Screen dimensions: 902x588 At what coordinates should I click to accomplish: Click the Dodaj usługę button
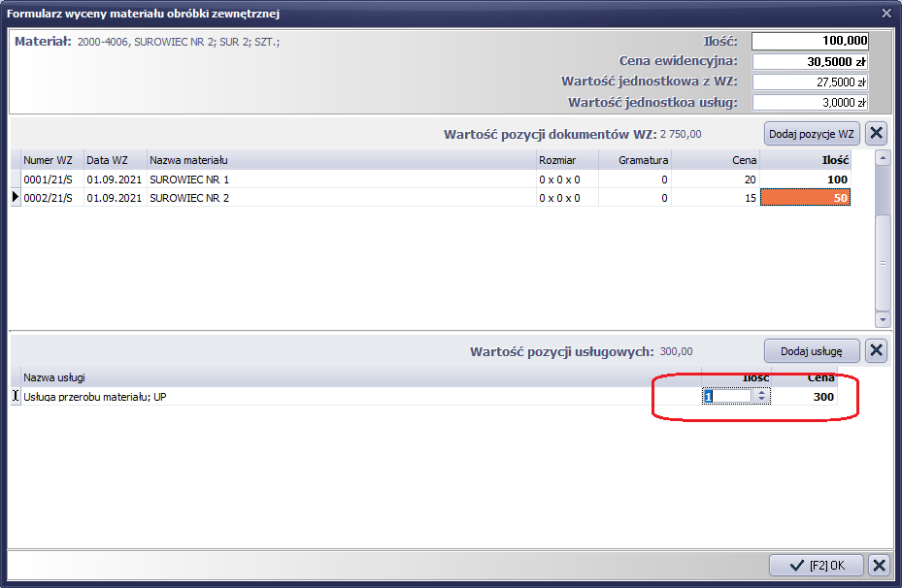click(x=812, y=350)
